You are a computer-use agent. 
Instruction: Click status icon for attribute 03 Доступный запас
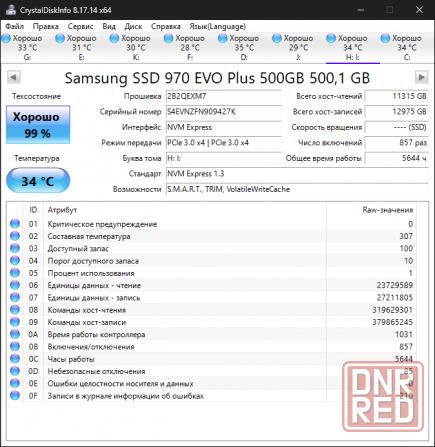coord(15,248)
